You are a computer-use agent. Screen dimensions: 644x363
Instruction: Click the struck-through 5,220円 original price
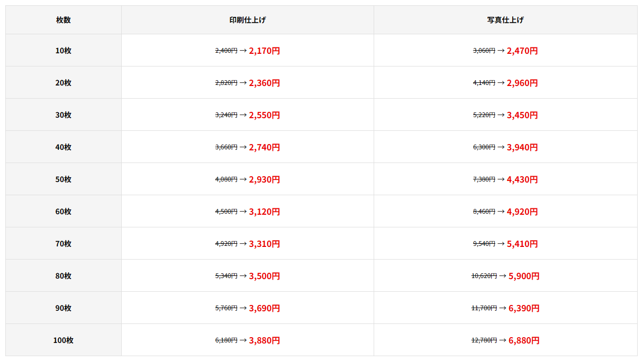point(484,115)
